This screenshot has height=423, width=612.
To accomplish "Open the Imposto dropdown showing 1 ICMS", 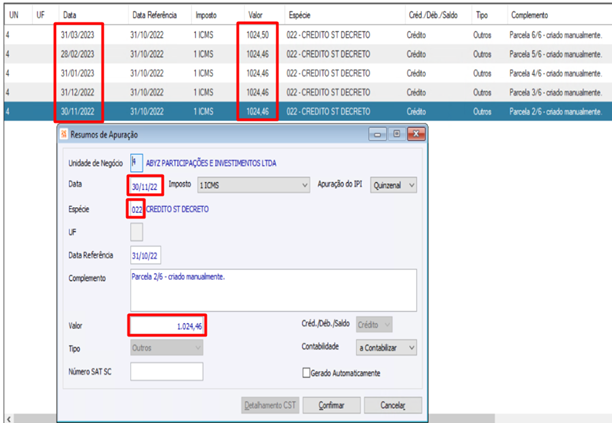I will (253, 185).
